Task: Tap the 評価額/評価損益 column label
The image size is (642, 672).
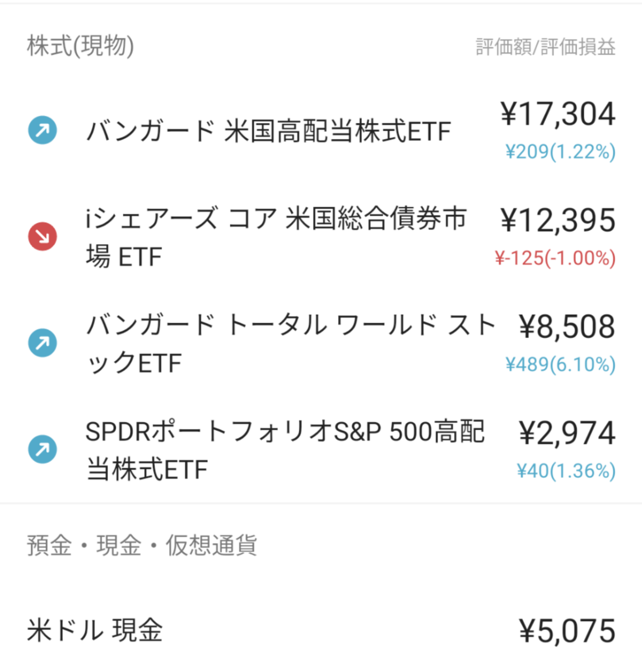Action: coord(546,47)
